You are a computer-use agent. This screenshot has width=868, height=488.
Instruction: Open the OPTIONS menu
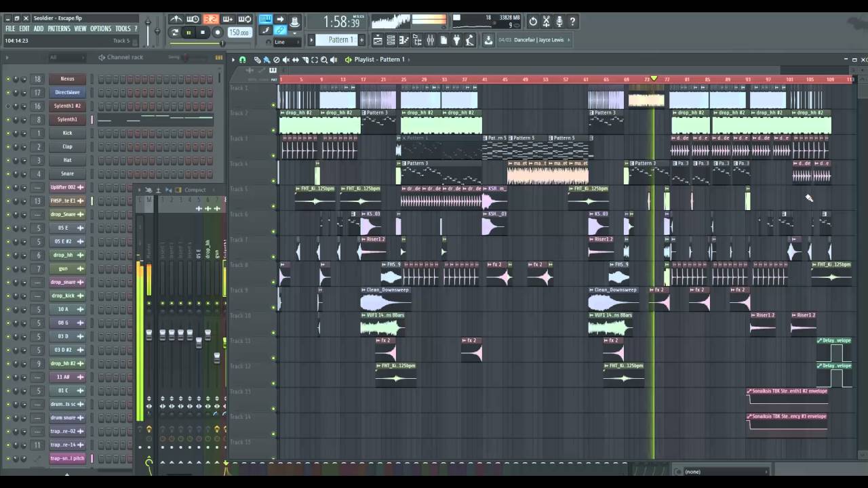[x=100, y=29]
